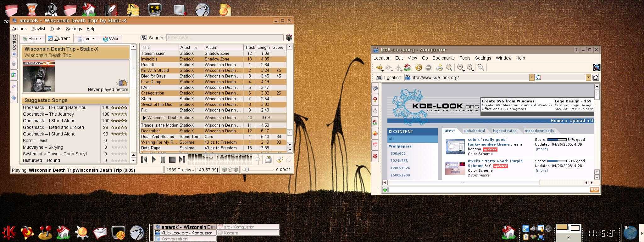Screen dimensions: 644x242
Task: Zoom in with Konqueror toolbar magnifier plus
Action: 460,67
